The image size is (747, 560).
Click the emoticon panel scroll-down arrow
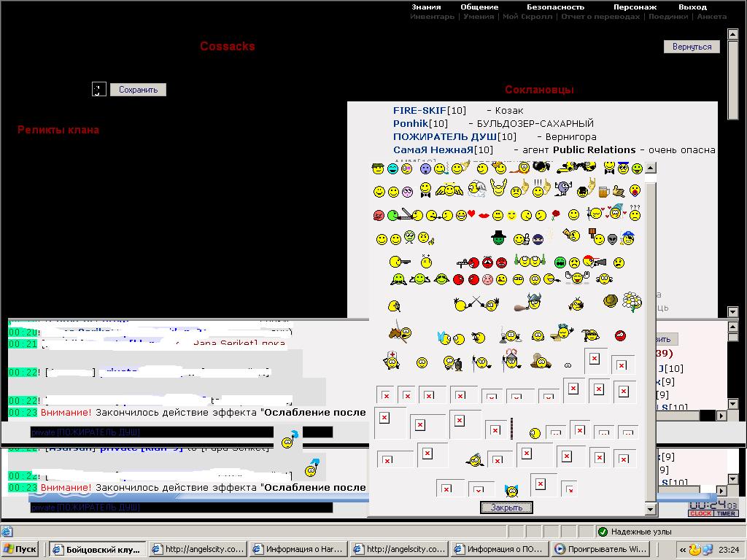coord(651,510)
